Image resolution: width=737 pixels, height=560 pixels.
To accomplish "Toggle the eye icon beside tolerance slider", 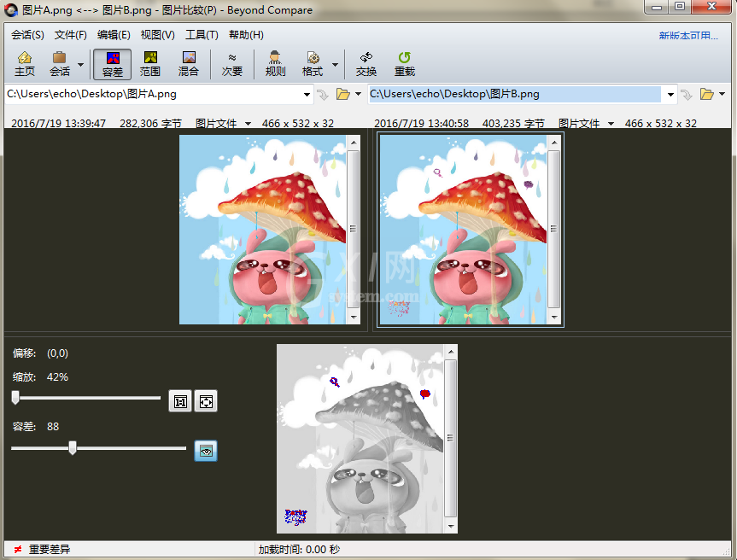I will [x=206, y=451].
